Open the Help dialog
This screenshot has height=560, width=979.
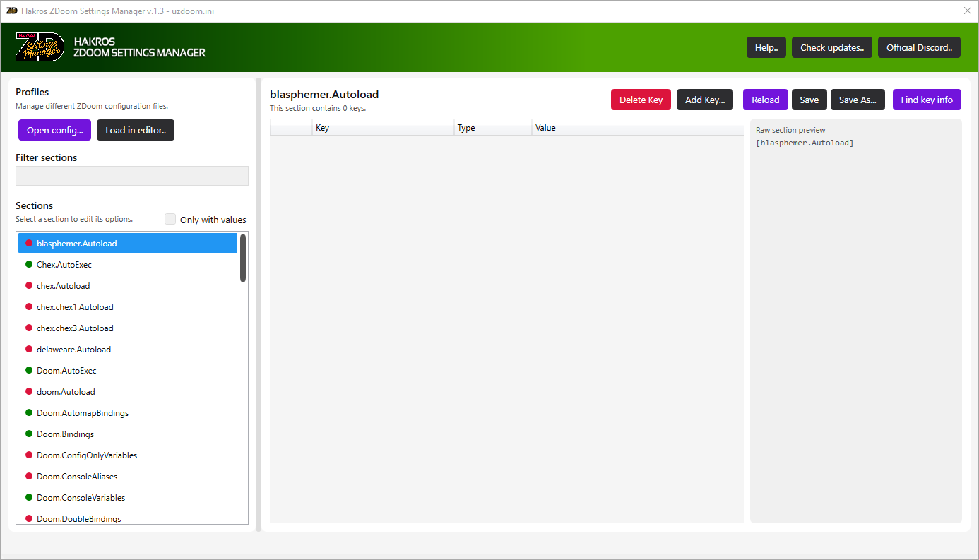point(766,47)
